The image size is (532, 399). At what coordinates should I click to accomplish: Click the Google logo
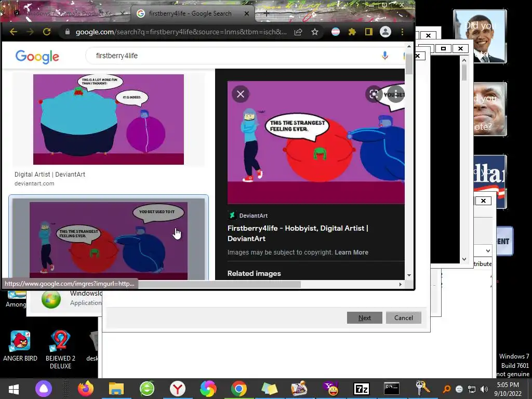point(37,57)
